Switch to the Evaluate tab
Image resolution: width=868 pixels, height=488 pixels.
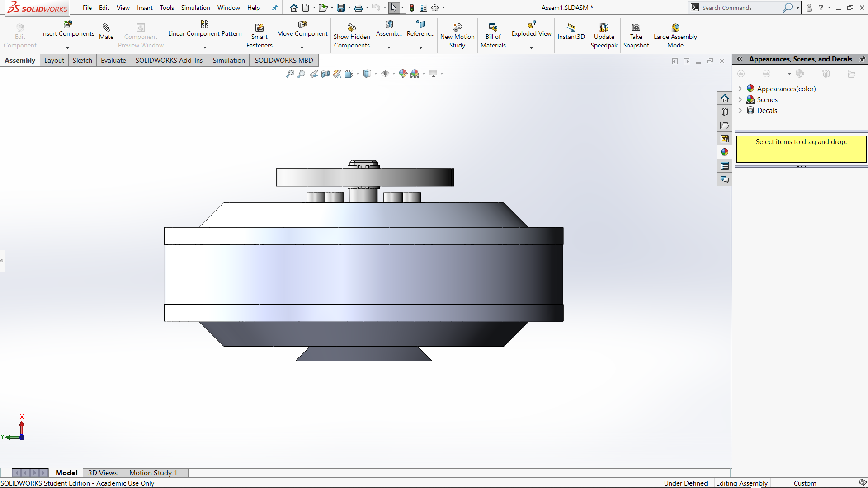click(113, 61)
